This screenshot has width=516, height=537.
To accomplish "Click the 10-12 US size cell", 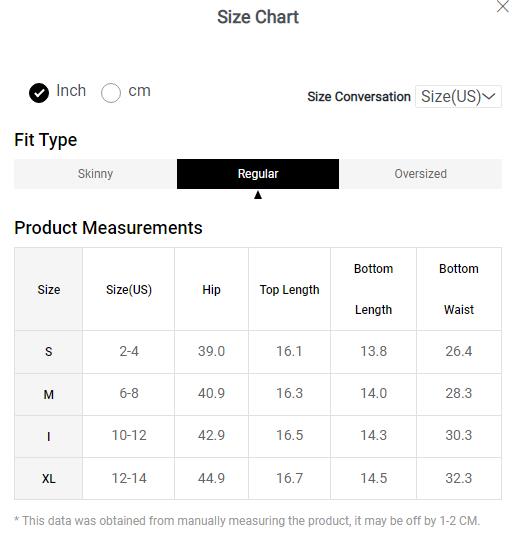I will (x=129, y=436).
